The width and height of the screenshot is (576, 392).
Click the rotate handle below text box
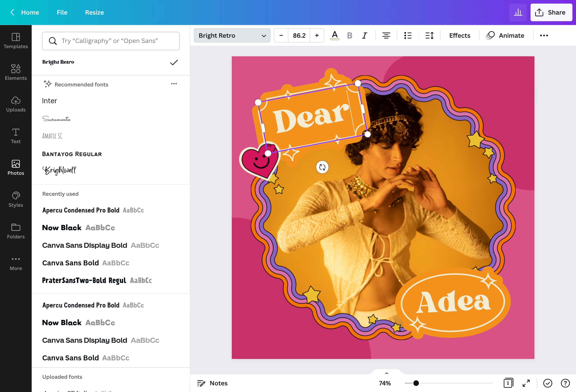322,167
